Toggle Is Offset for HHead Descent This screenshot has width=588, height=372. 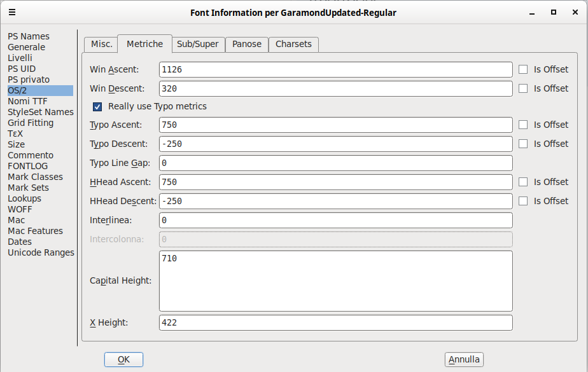(x=523, y=201)
